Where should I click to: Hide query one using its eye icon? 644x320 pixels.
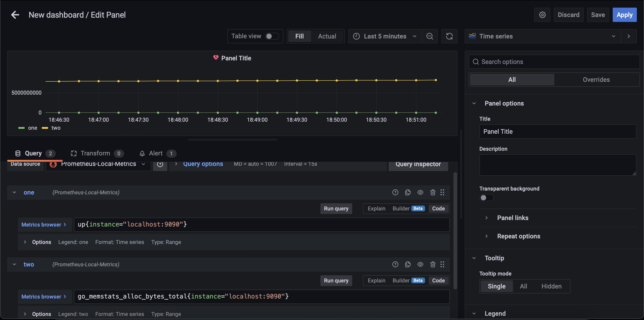tap(420, 192)
